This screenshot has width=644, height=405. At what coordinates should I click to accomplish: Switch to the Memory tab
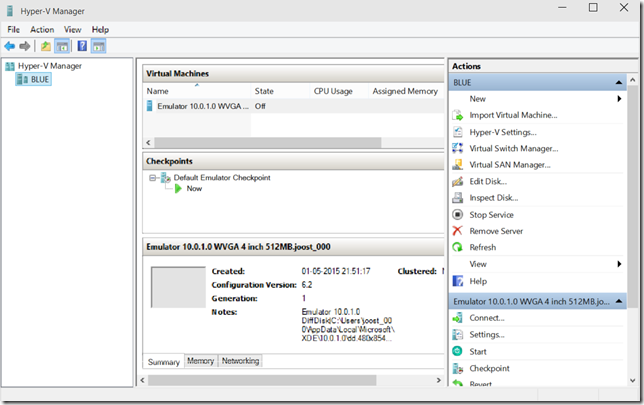tap(200, 361)
